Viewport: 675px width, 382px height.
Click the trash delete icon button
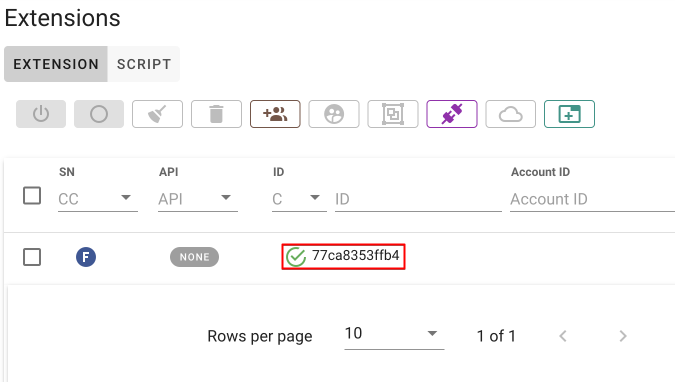(217, 114)
